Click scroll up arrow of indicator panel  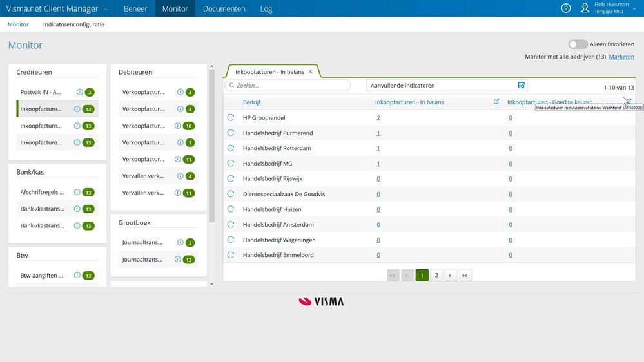click(x=211, y=66)
